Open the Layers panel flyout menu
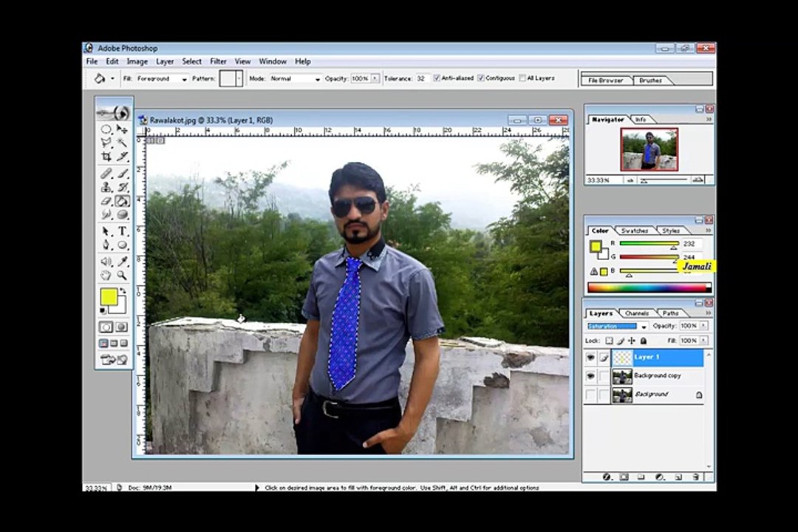 point(708,313)
